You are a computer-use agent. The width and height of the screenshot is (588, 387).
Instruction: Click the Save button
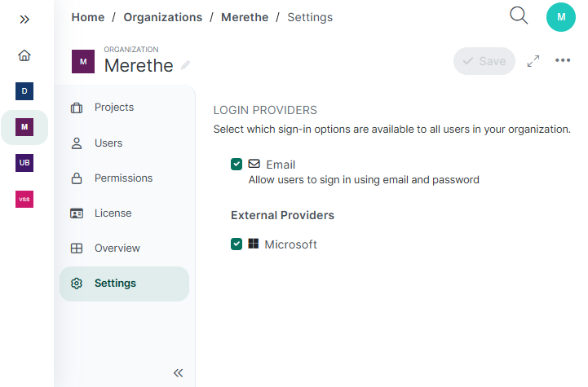(484, 61)
